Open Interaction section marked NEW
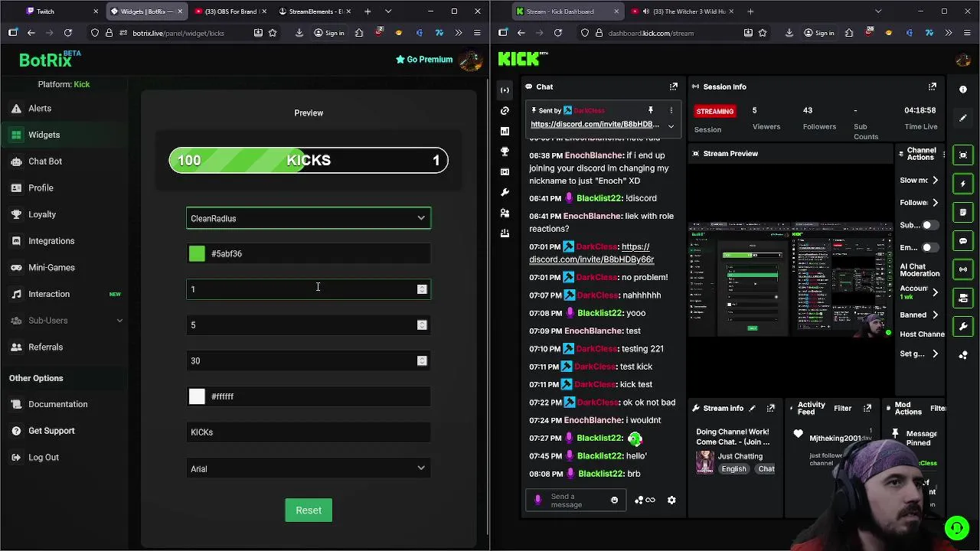Viewport: 980px width, 551px height. tap(49, 294)
